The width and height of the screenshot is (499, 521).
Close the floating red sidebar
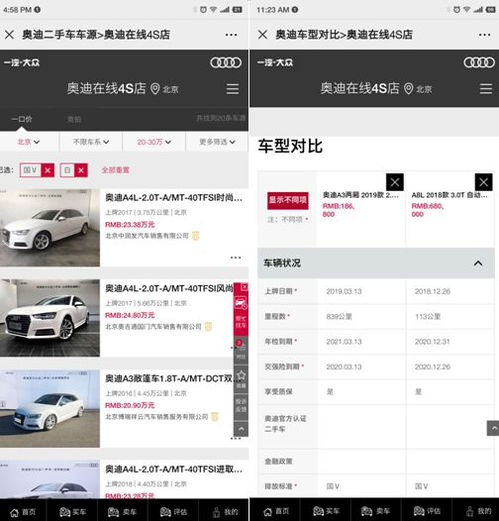[x=244, y=287]
